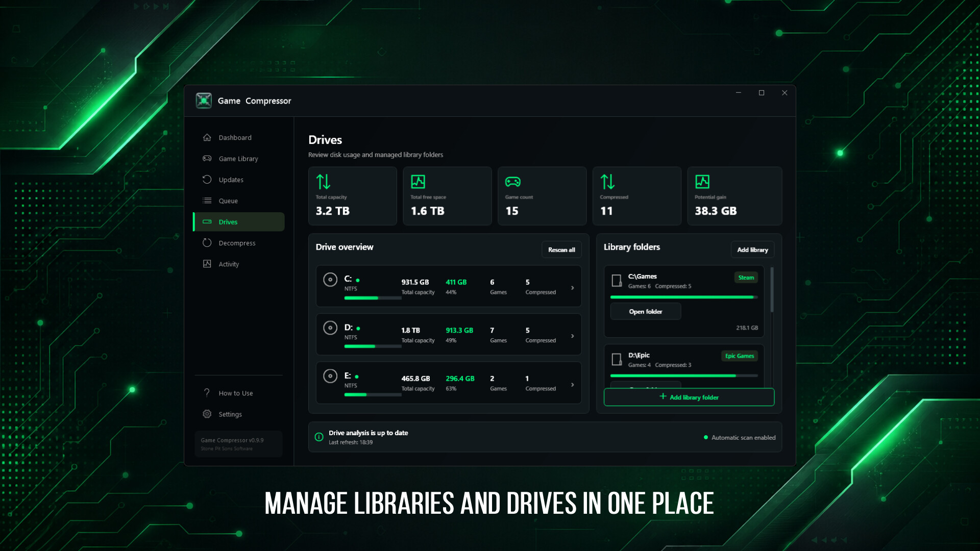The width and height of the screenshot is (980, 551).
Task: Switch to the Queue page
Action: [x=239, y=201]
